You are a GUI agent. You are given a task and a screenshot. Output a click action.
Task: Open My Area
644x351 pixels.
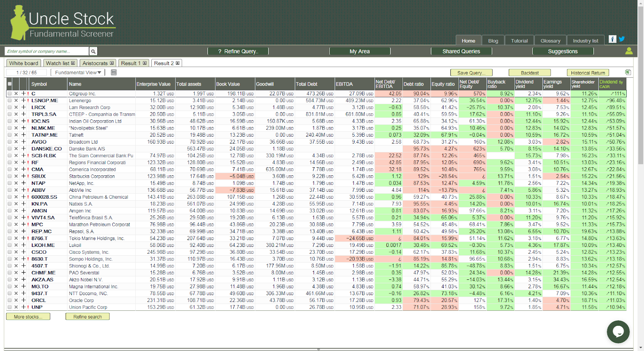(359, 51)
